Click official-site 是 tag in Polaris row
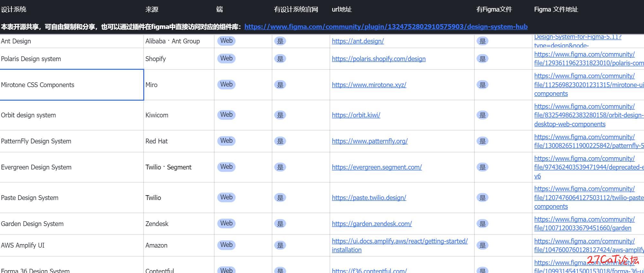The height and width of the screenshot is (273, 644). pyautogui.click(x=280, y=59)
